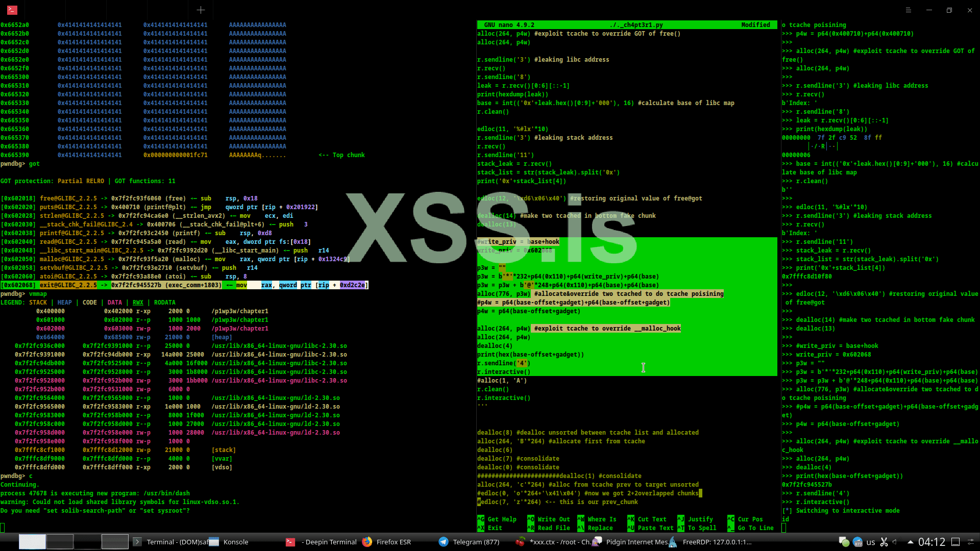The width and height of the screenshot is (980, 551).
Task: Switch keyboard layout via 'us' indicator
Action: point(871,542)
